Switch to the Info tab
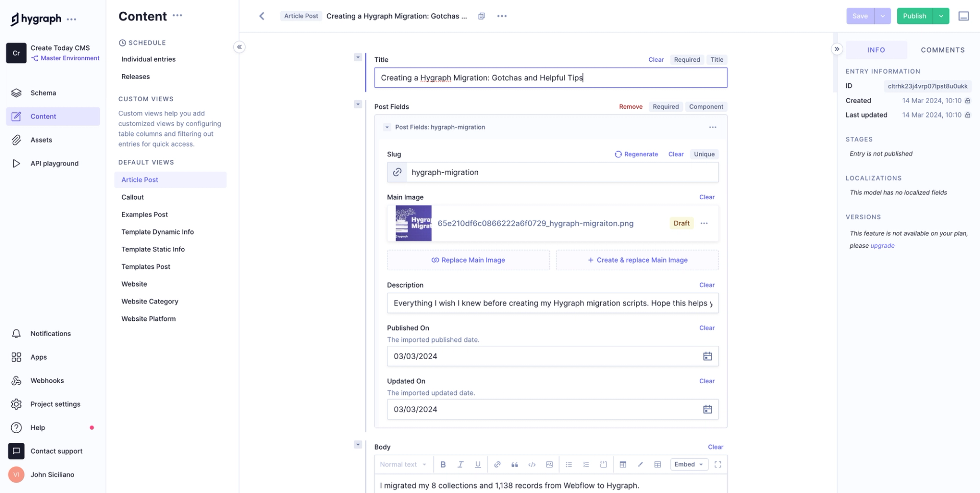 tap(876, 50)
